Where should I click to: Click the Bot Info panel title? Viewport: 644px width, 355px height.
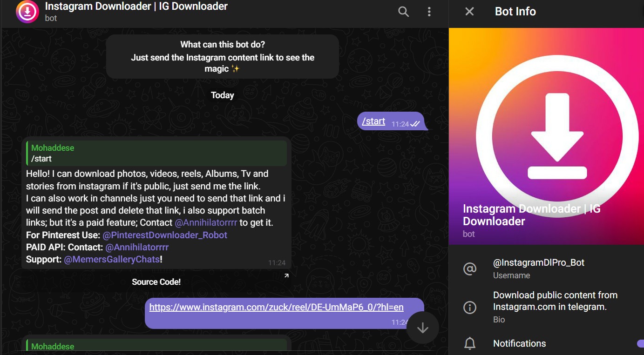515,12
